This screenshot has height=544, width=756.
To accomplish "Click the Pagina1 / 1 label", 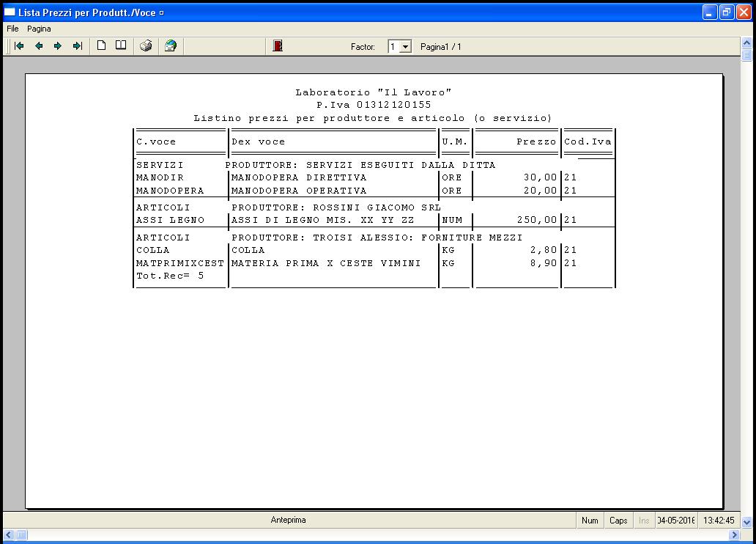I will [x=441, y=47].
